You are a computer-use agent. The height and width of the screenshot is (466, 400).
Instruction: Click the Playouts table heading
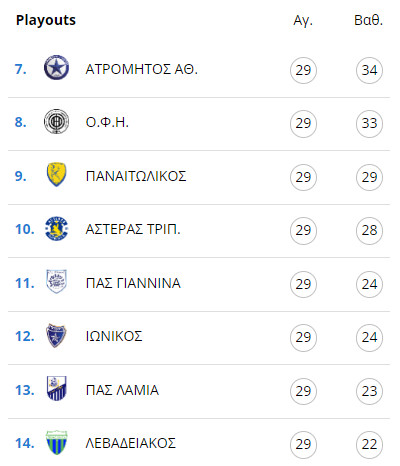click(46, 20)
